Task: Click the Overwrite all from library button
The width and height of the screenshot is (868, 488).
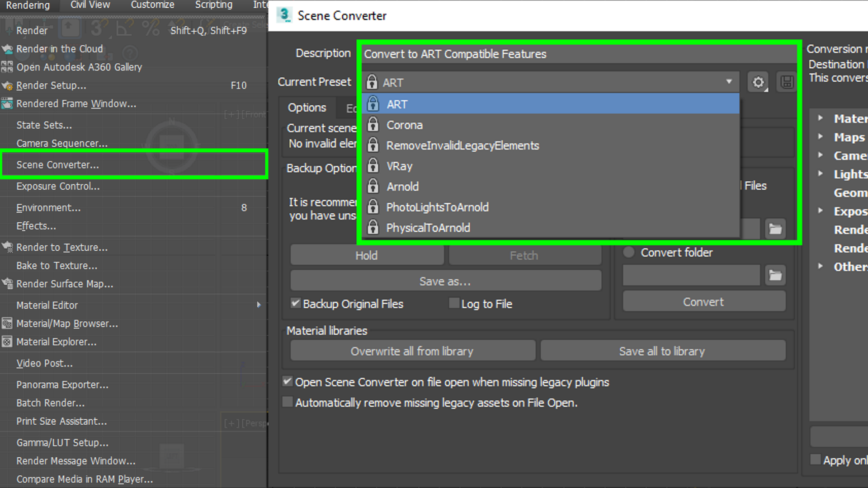Action: pyautogui.click(x=412, y=351)
